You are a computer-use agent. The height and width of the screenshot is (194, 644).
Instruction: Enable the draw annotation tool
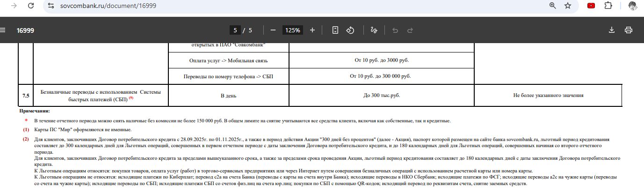pyautogui.click(x=374, y=30)
